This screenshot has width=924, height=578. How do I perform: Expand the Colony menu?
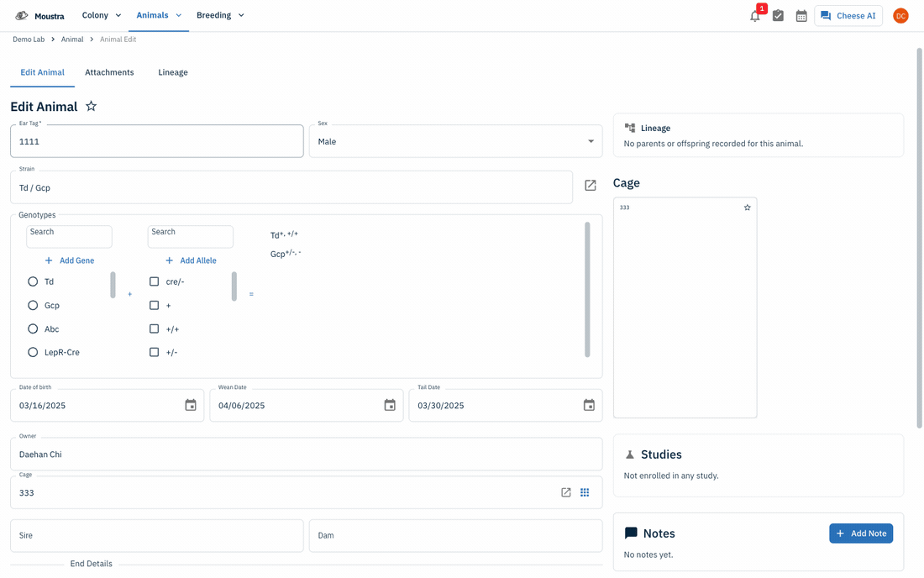tap(102, 15)
